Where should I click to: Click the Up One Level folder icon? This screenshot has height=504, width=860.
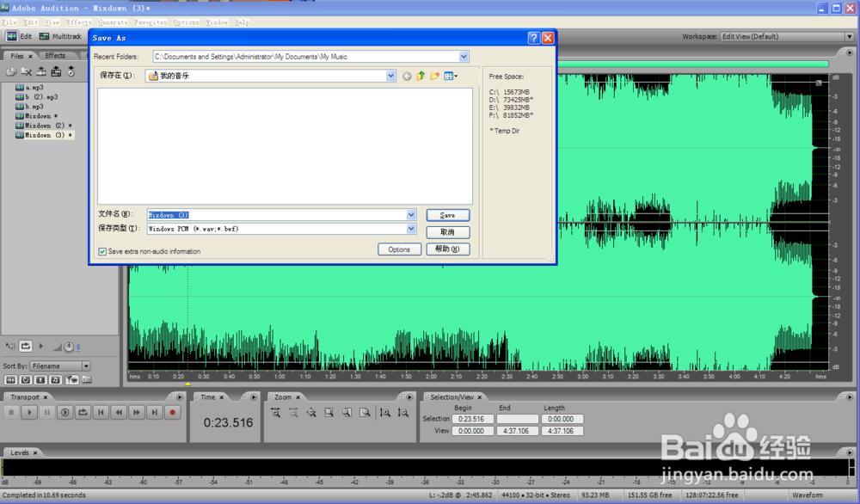pos(421,77)
